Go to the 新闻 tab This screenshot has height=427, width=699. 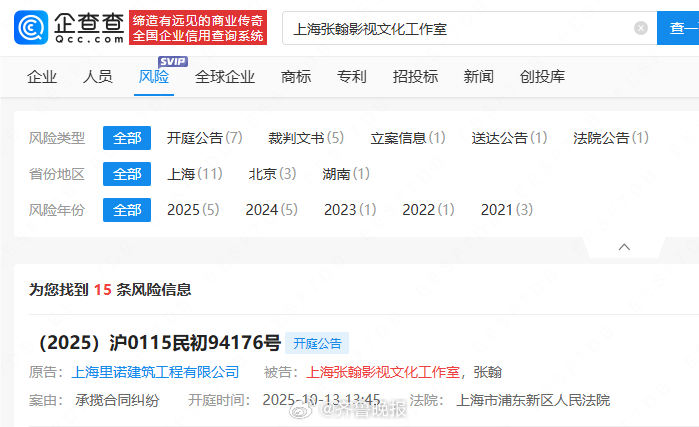478,77
